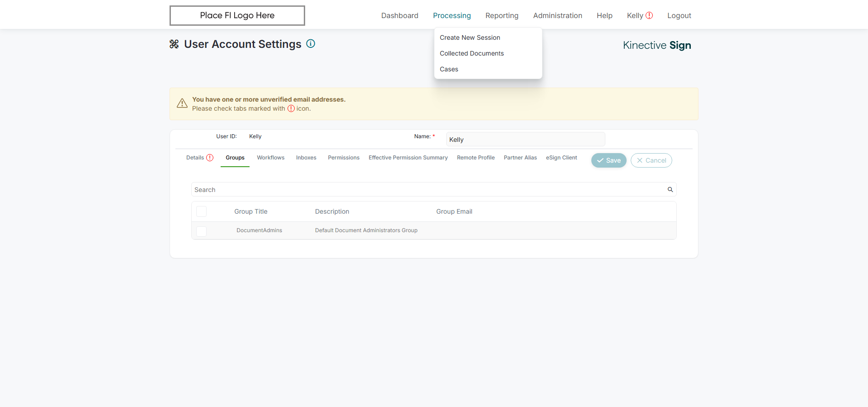Click the settings icon before User Account Settings

click(174, 44)
